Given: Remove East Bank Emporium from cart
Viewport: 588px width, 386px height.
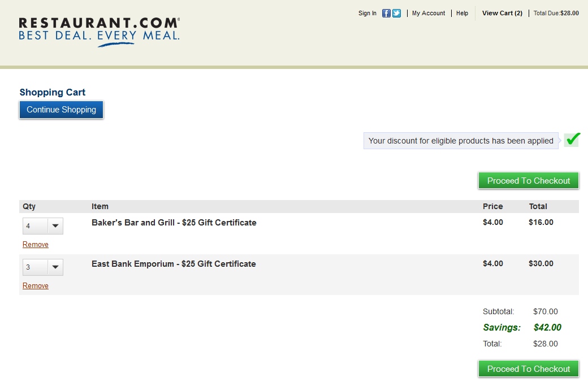Looking at the screenshot, I should click(x=36, y=286).
